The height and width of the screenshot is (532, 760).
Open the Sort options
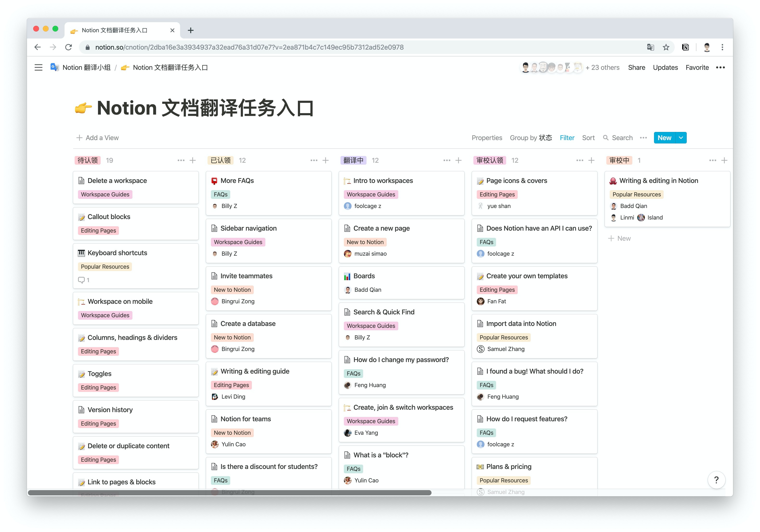(x=588, y=138)
